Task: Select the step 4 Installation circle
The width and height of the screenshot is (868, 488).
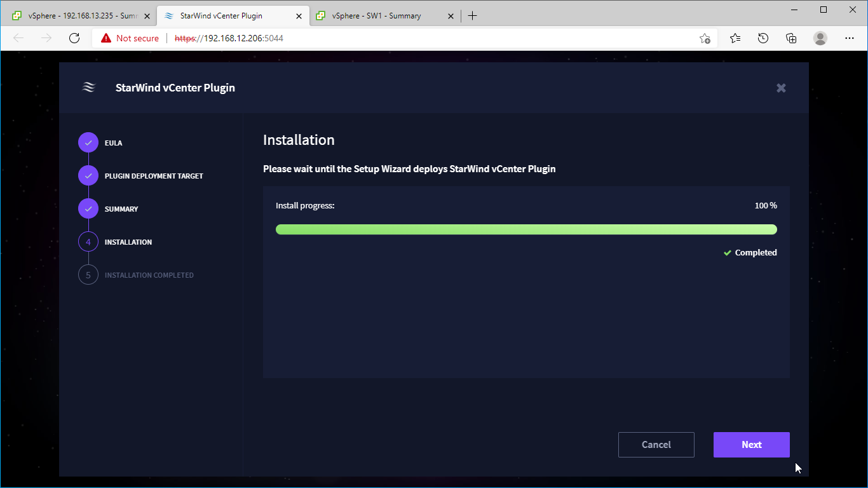Action: pyautogui.click(x=88, y=242)
